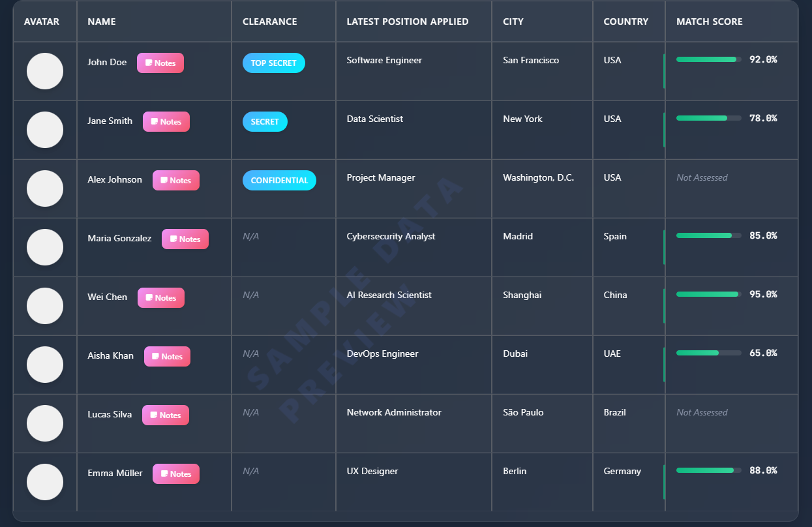Click the CLEARANCE column header

click(269, 22)
